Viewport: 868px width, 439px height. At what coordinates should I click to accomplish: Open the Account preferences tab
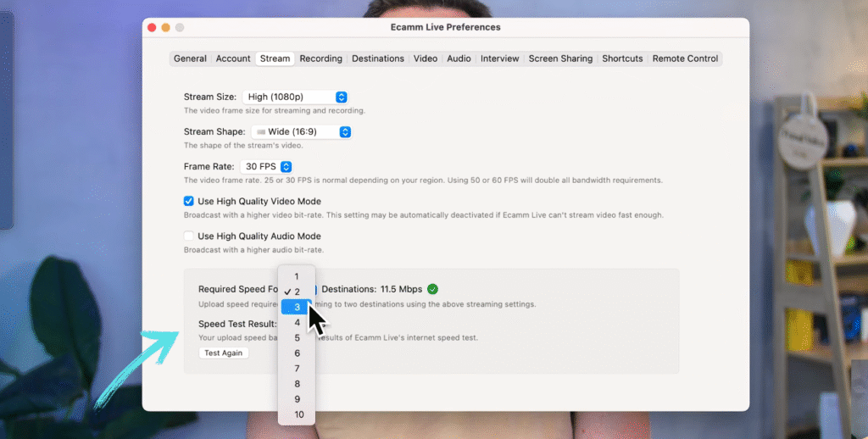click(233, 58)
